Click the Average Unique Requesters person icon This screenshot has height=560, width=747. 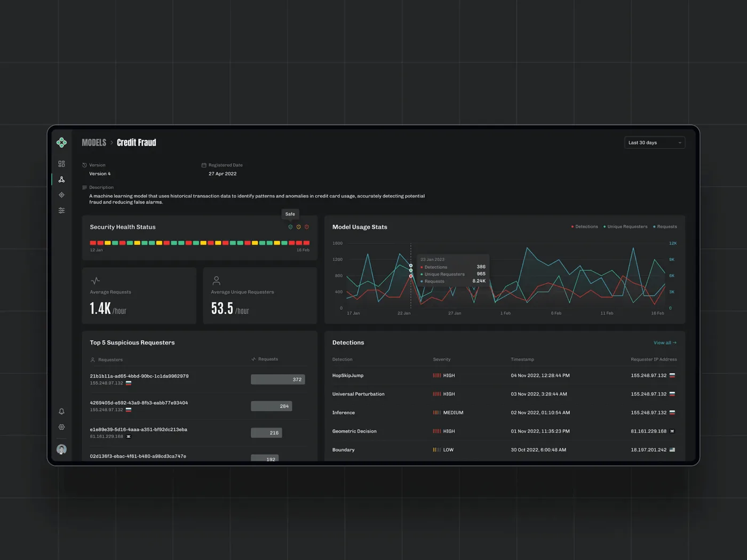coord(216,281)
